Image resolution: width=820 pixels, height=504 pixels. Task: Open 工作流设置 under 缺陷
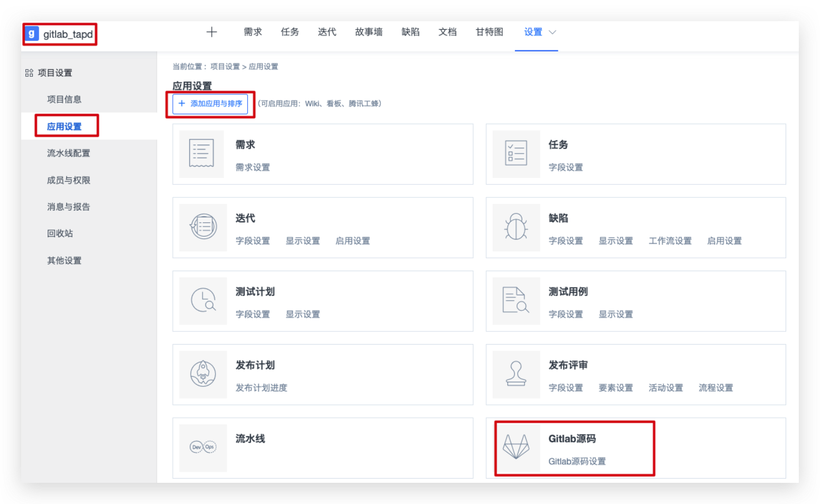[x=670, y=241]
